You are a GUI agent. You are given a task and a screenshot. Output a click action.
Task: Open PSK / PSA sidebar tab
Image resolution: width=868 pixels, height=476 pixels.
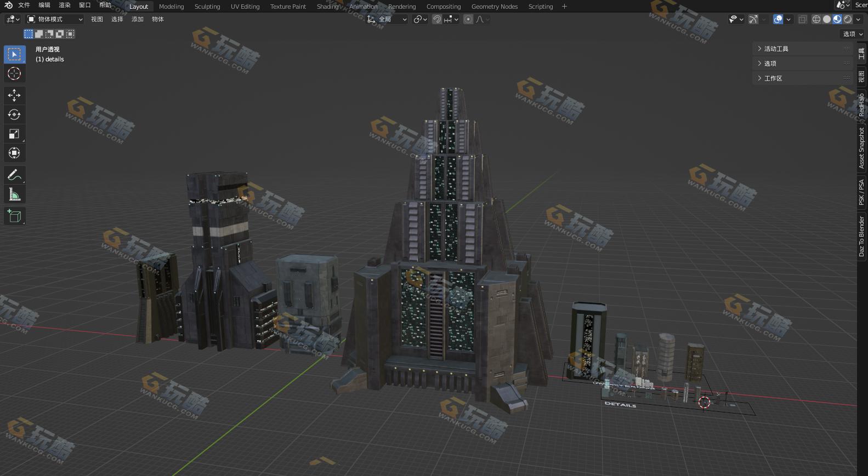[861, 192]
